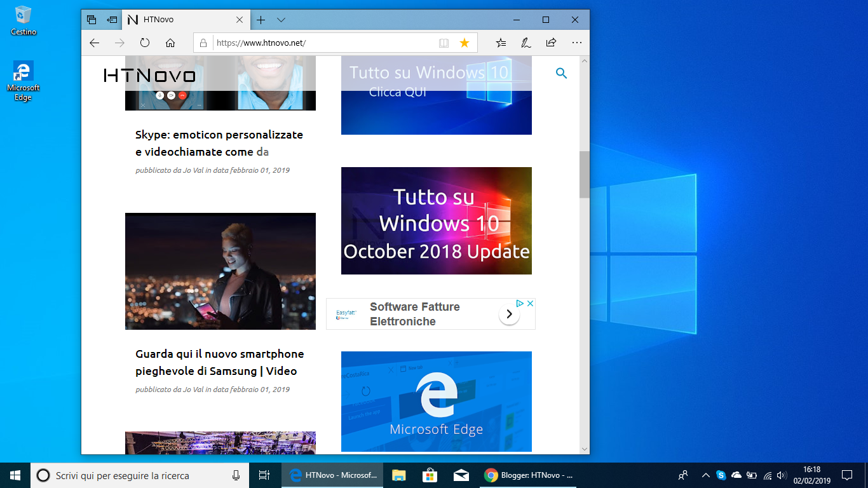
Task: Click the Skype emoticon article headline
Action: click(219, 143)
